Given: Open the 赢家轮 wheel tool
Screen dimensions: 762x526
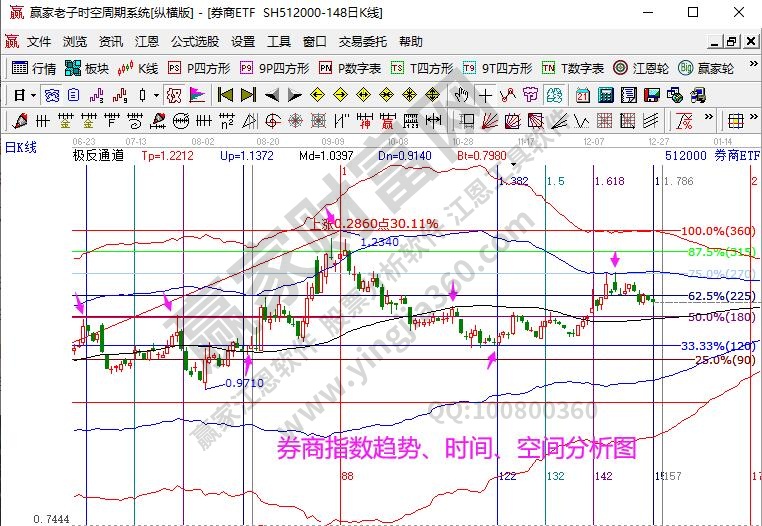Looking at the screenshot, I should [706, 68].
